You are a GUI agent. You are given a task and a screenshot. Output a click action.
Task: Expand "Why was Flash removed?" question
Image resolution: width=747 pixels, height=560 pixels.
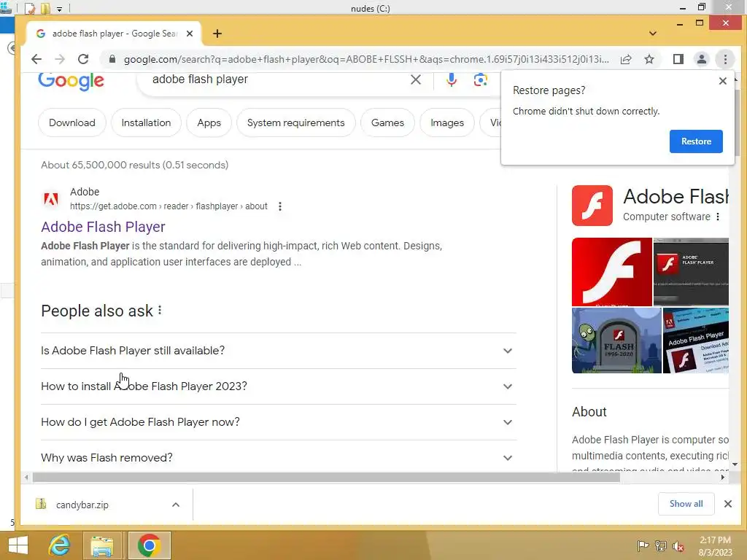pos(279,458)
